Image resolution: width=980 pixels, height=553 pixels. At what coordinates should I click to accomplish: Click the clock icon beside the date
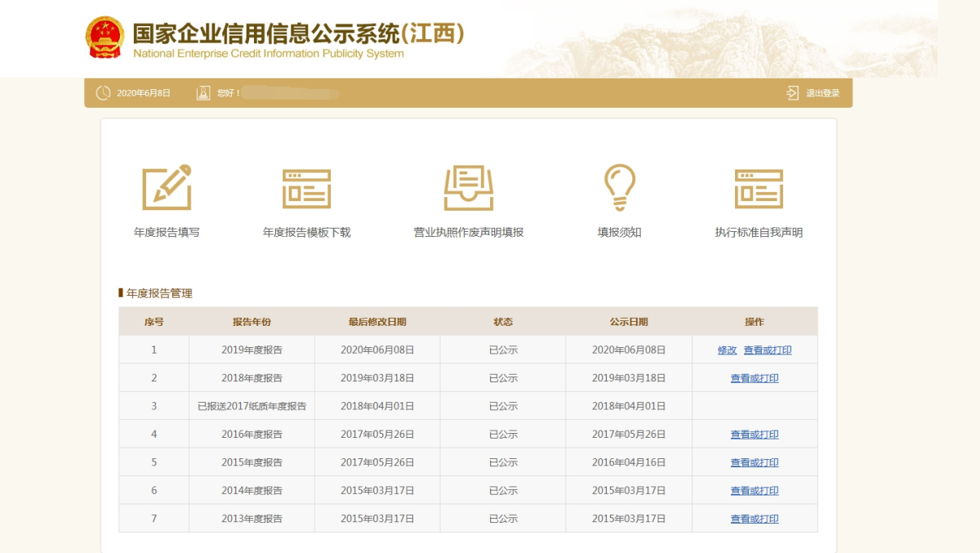pyautogui.click(x=103, y=93)
